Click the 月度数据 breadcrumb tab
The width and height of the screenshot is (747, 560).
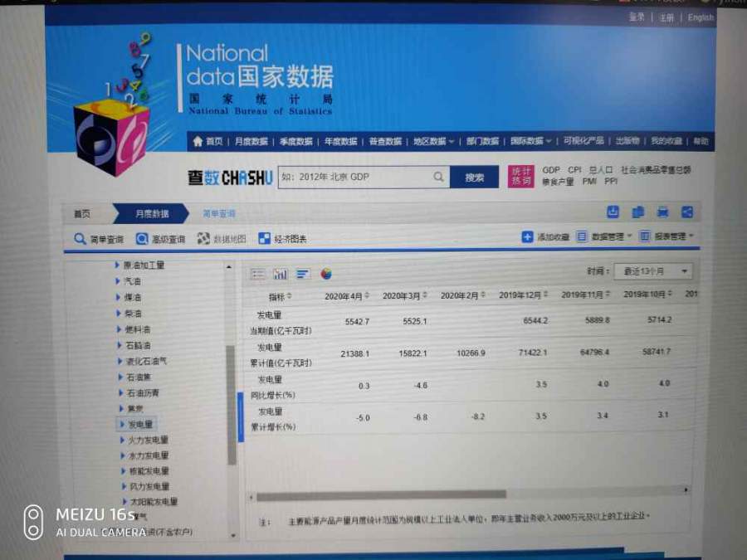click(x=152, y=214)
